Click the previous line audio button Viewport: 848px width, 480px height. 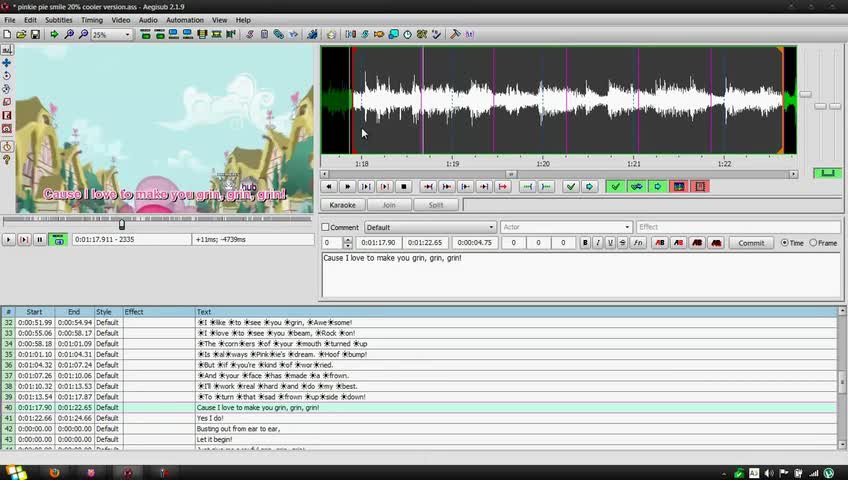click(x=329, y=186)
